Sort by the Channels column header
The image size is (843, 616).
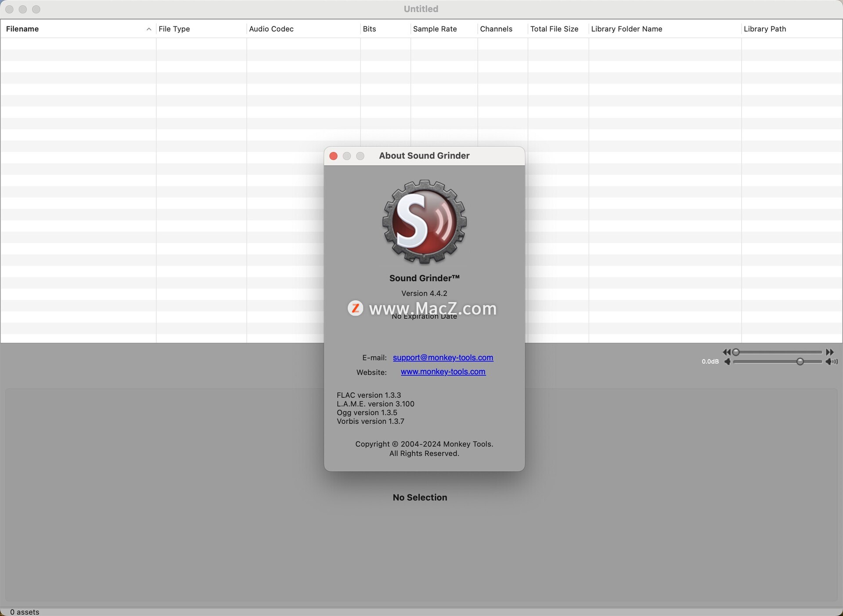point(503,29)
